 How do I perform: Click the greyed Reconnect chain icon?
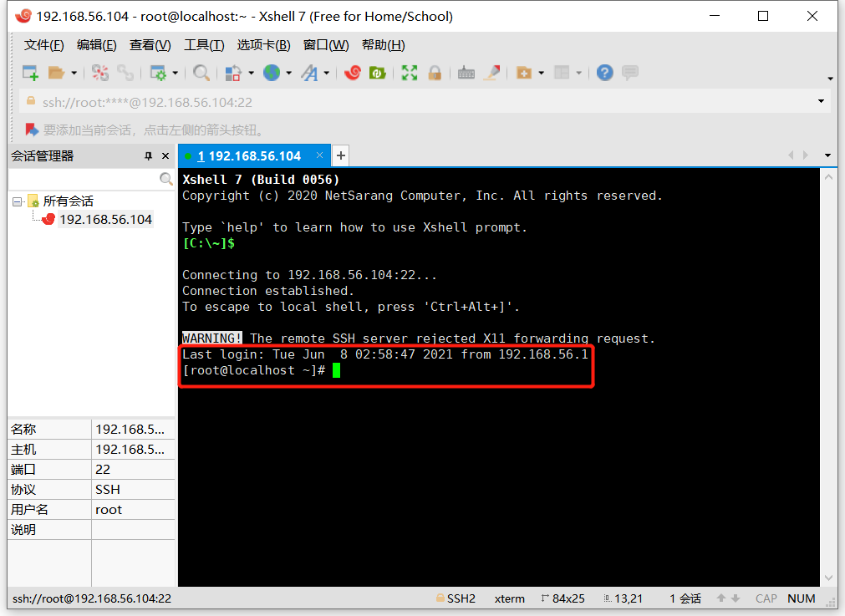125,73
